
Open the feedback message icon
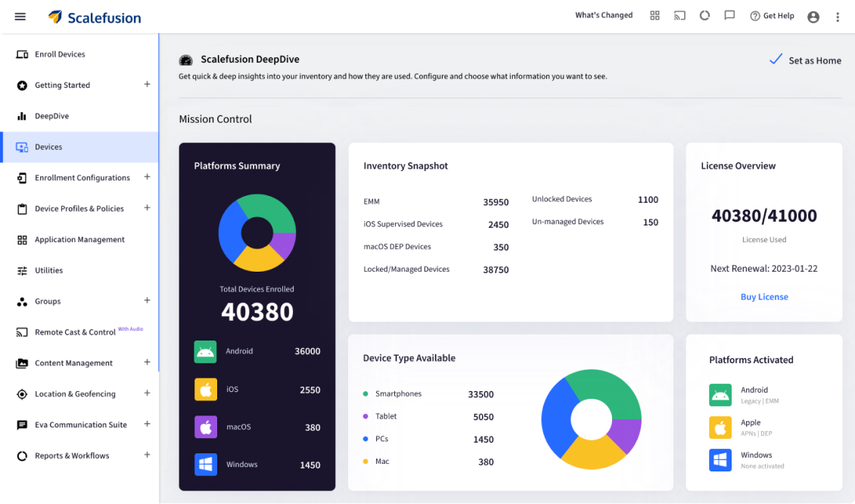[x=729, y=15]
